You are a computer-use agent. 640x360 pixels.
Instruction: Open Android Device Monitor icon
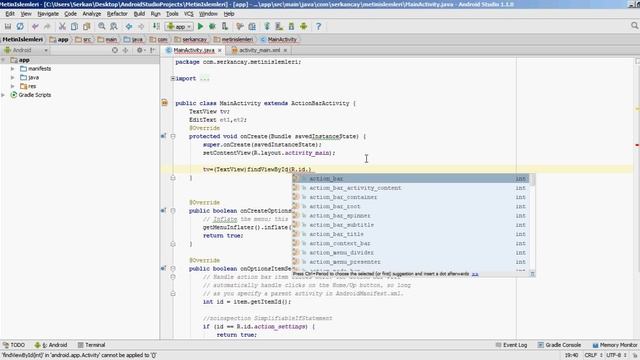(x=304, y=27)
